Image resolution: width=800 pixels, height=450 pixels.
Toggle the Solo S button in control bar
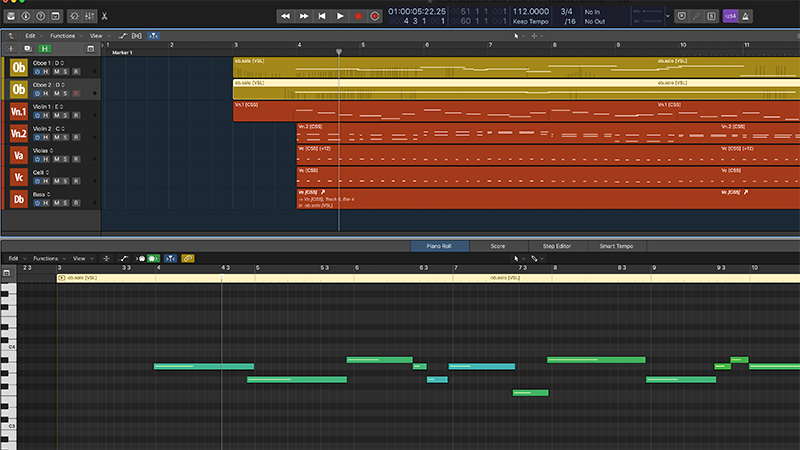pos(711,16)
